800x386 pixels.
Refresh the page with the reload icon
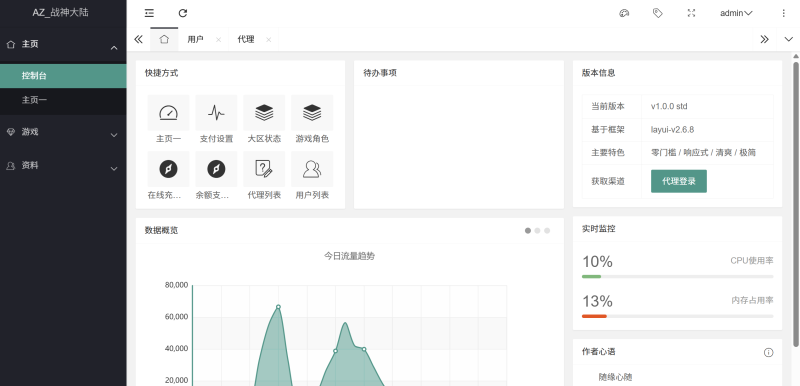(183, 13)
